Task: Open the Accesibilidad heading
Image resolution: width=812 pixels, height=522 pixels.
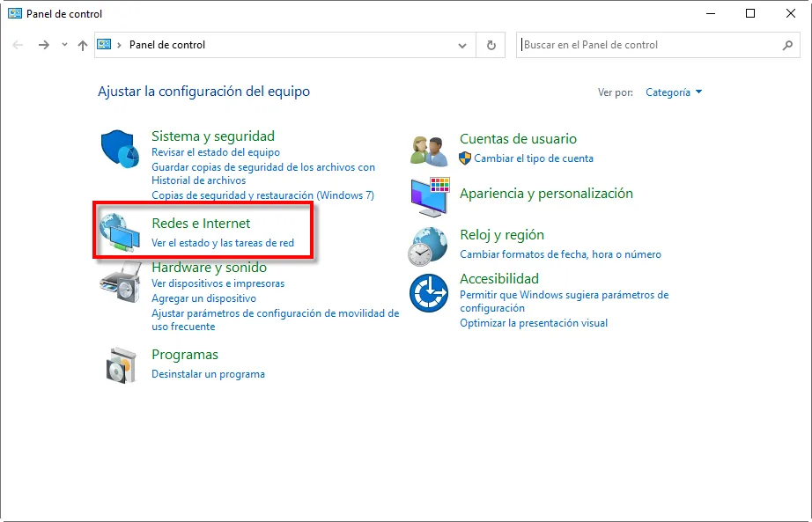Action: pos(499,279)
